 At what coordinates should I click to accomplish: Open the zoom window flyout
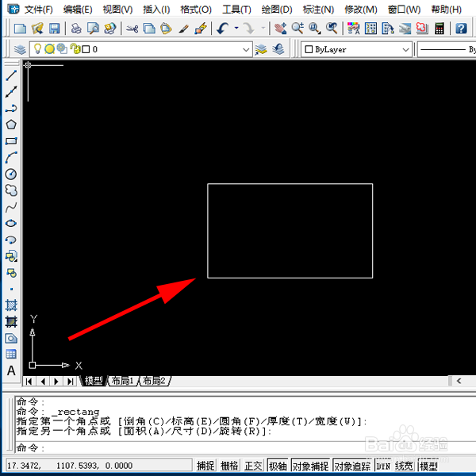click(314, 29)
